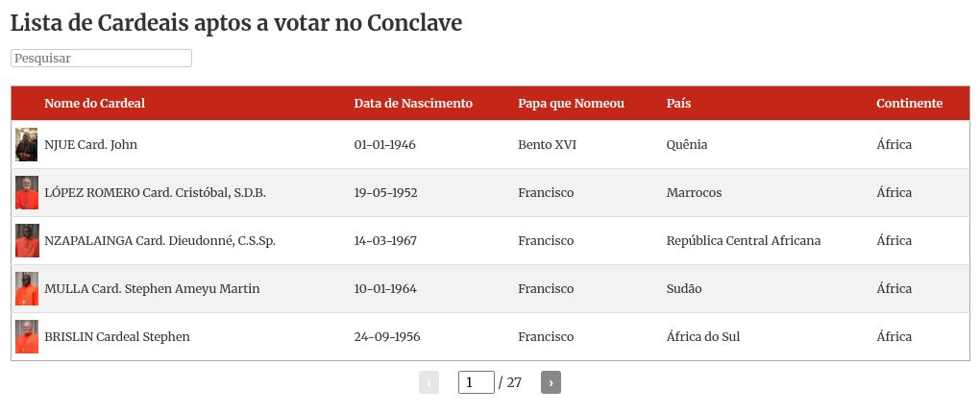Viewport: 980px width, 414px height.
Task: Sort by Data de Nascimento header
Action: (x=413, y=104)
